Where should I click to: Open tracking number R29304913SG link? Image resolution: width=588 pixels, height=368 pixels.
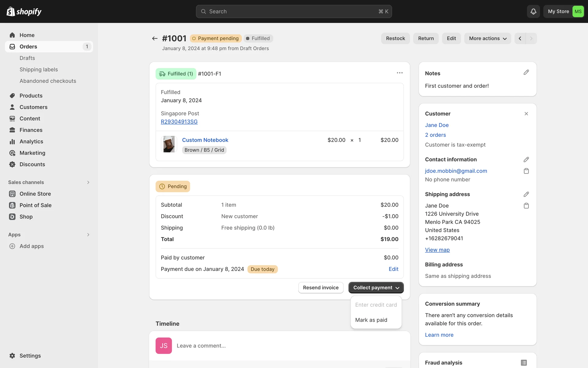[x=179, y=122]
